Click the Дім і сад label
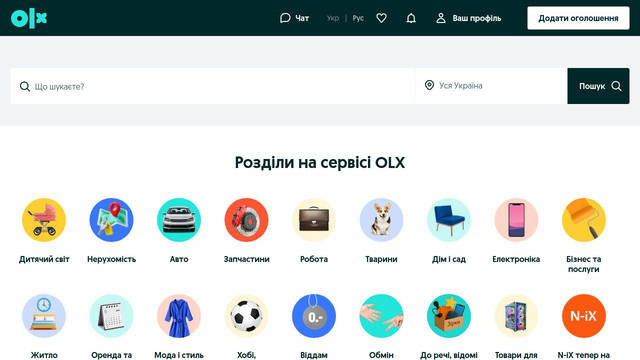Image resolution: width=640 pixels, height=360 pixels. click(x=449, y=259)
